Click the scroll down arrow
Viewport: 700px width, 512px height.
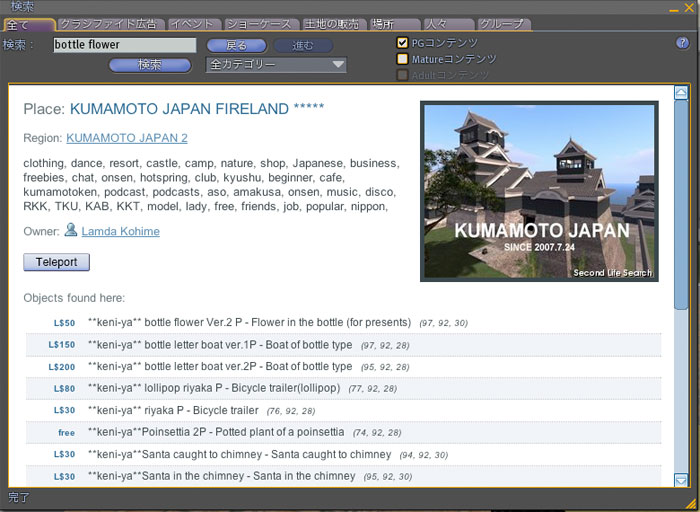[681, 480]
